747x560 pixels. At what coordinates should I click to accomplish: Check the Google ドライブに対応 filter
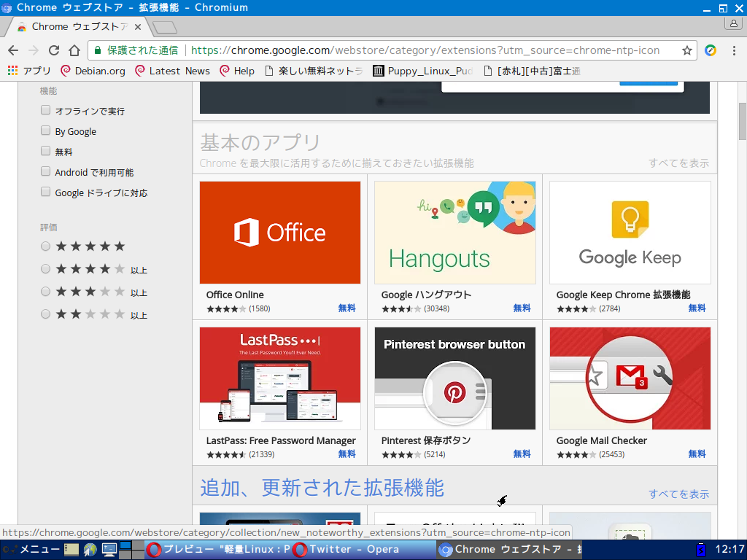(x=45, y=192)
